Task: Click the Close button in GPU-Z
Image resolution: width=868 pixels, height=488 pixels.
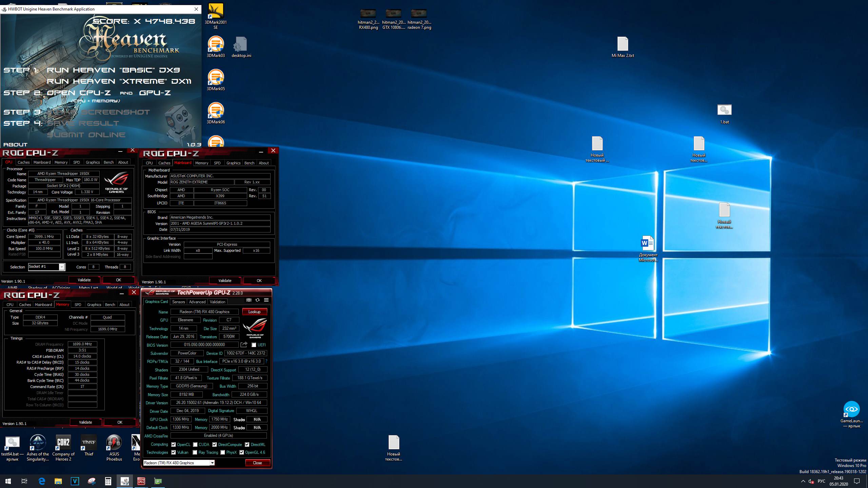Action: pos(257,463)
